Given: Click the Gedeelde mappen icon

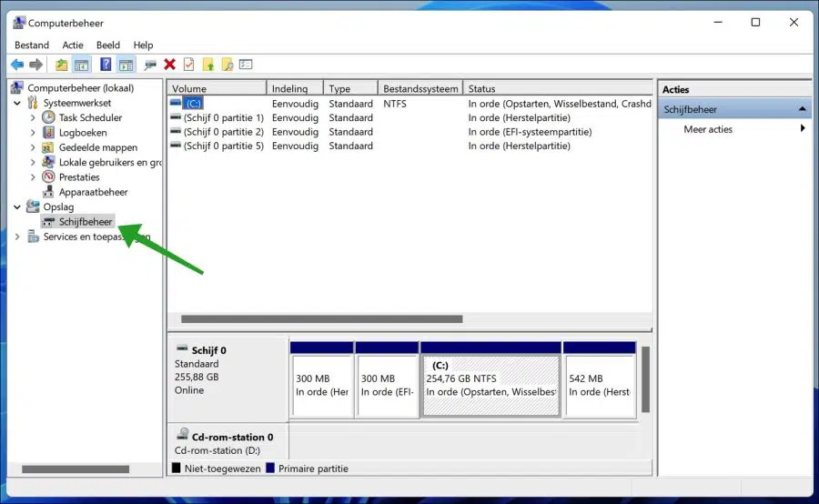Looking at the screenshot, I should click(48, 147).
